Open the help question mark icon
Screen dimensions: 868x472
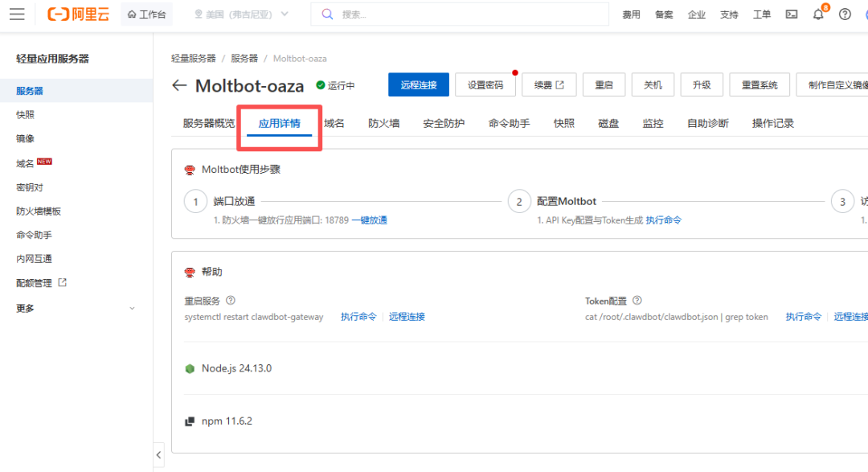[845, 14]
